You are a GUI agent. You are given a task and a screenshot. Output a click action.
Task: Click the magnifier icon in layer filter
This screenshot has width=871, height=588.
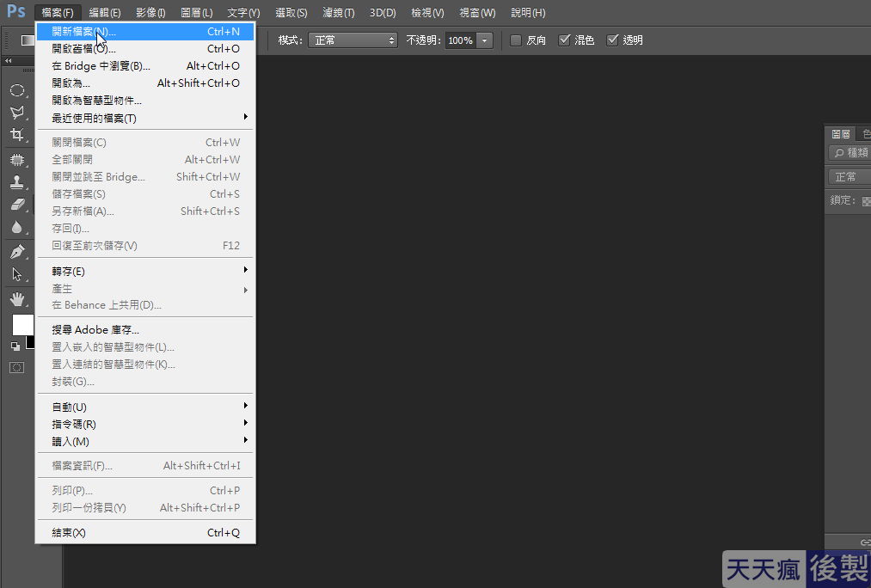pos(839,153)
